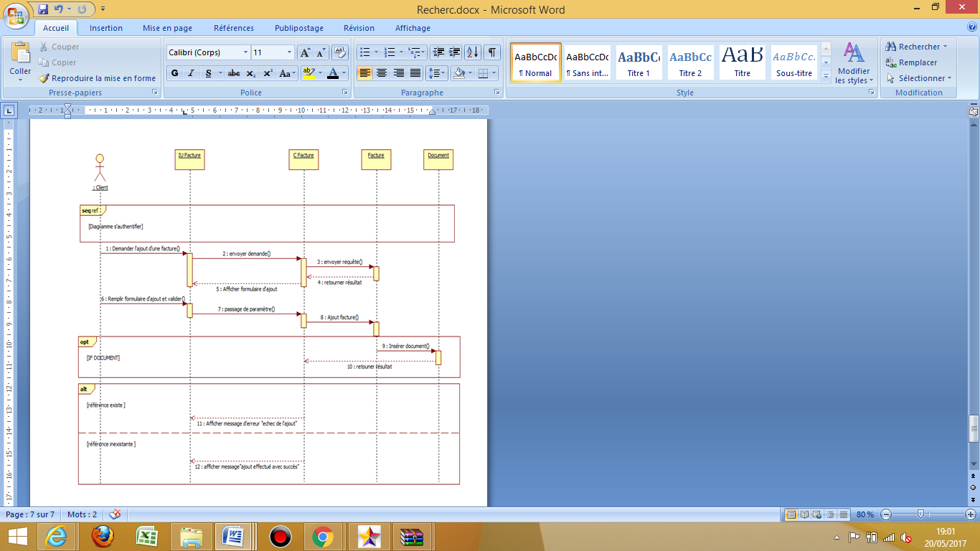This screenshot has height=551, width=980.
Task: Click the Grow Font icon
Action: coord(305,52)
